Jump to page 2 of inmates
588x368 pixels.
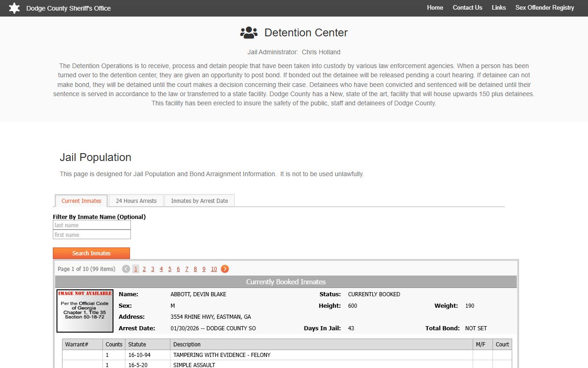coord(144,269)
